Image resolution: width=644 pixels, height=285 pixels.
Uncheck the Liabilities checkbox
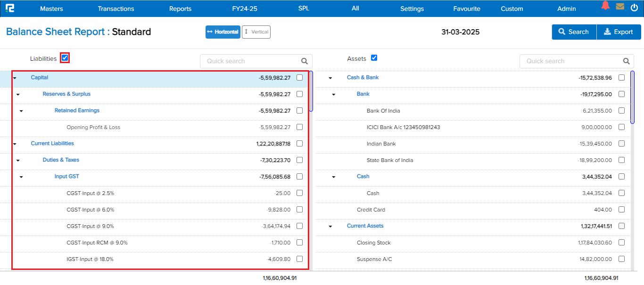pyautogui.click(x=65, y=58)
